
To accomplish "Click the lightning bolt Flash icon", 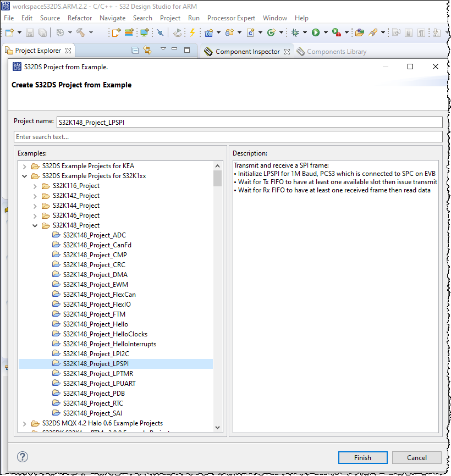I will click(x=192, y=32).
